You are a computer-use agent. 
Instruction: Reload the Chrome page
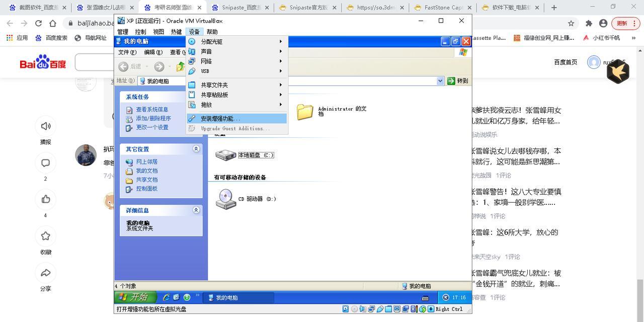tap(38, 23)
